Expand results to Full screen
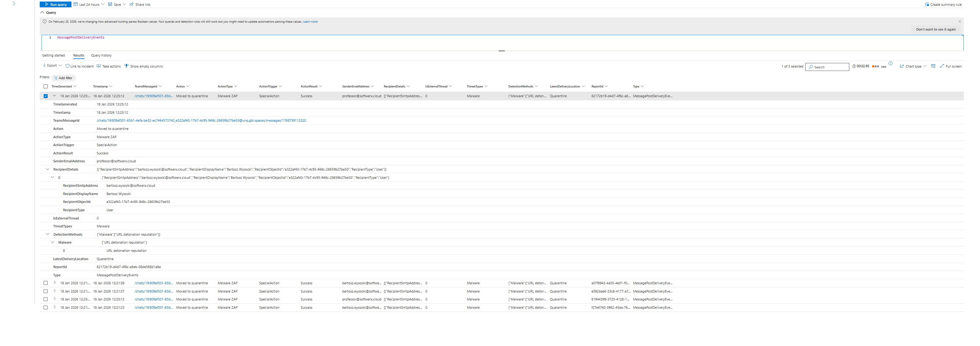 (x=950, y=66)
